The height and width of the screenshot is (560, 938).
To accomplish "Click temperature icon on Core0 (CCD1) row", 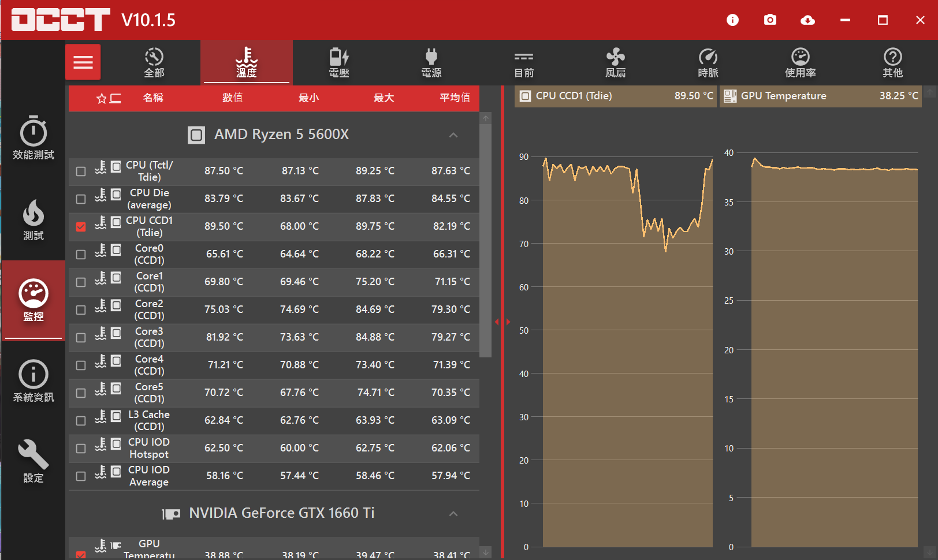I will (101, 250).
